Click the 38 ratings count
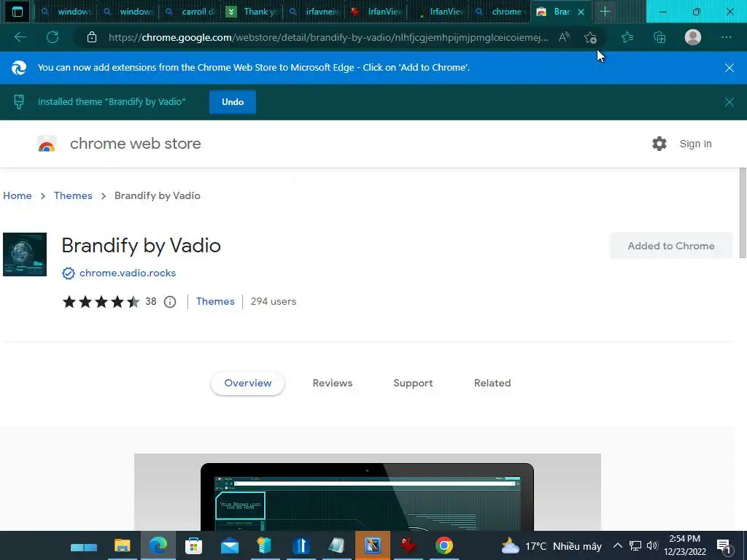The width and height of the screenshot is (747, 560). pyautogui.click(x=151, y=301)
